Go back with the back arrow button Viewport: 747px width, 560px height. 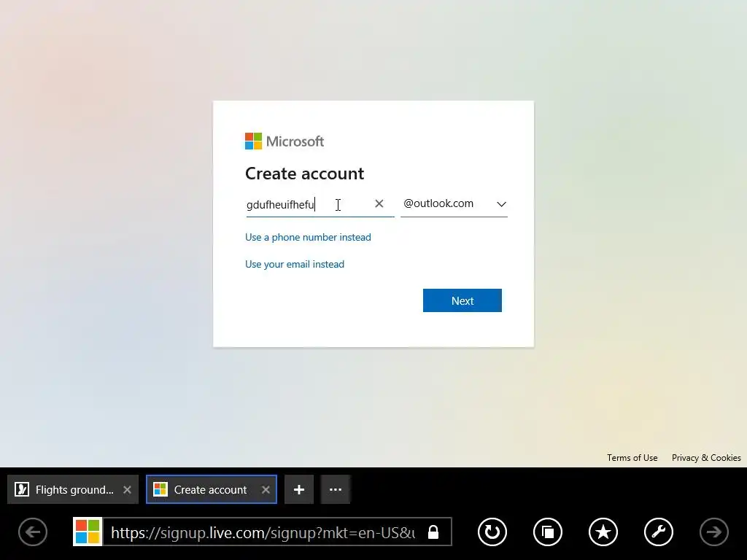point(33,532)
